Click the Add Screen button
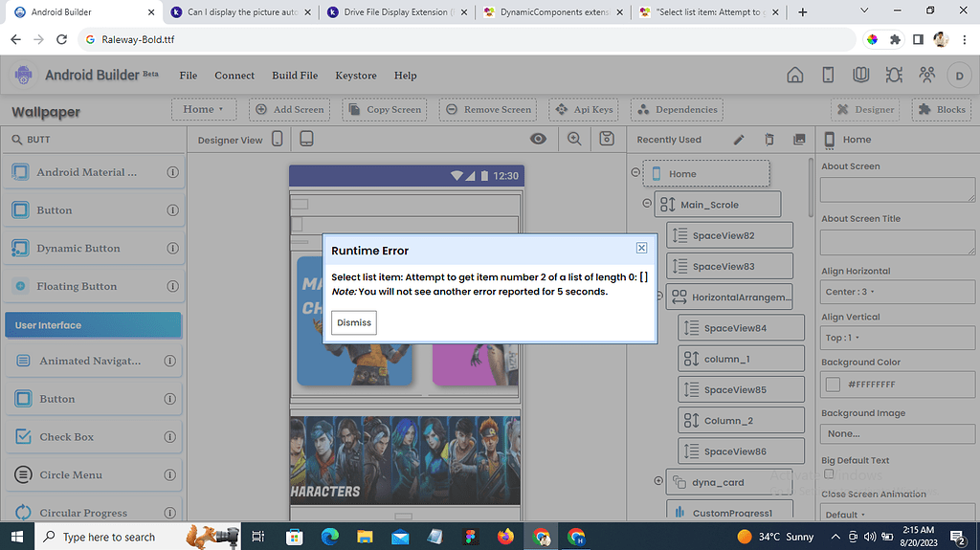The image size is (980, 550). click(x=289, y=109)
